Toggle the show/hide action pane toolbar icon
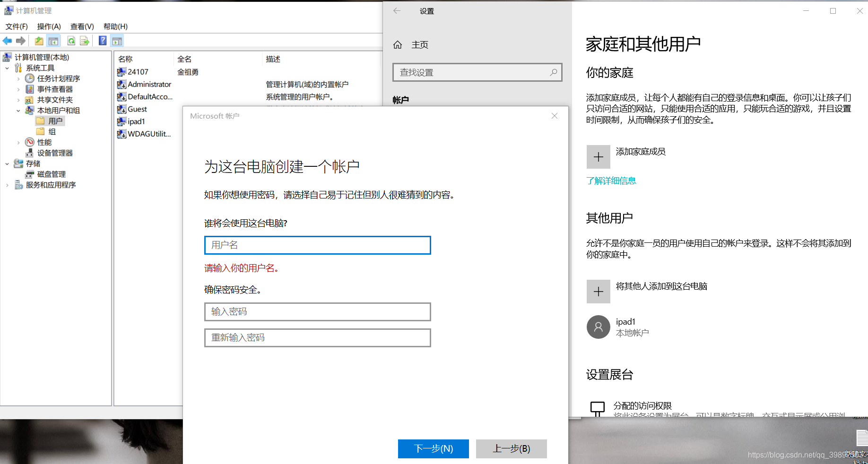868x464 pixels. [117, 41]
